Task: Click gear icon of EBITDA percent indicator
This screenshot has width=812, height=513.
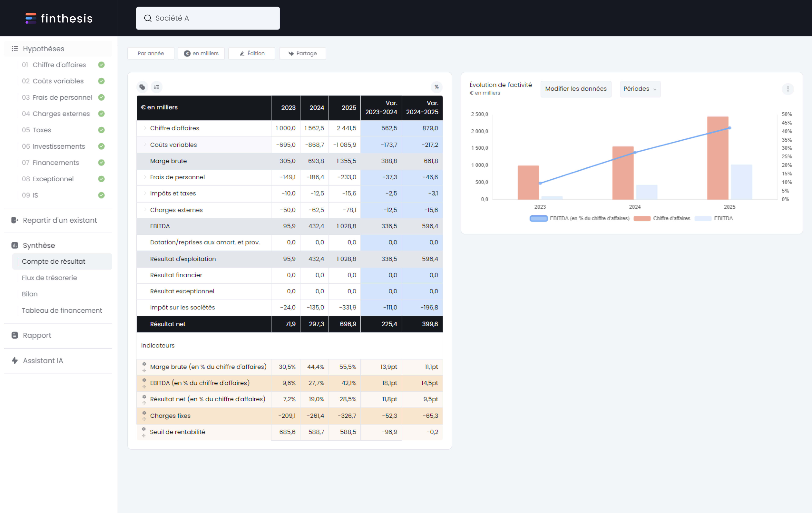Action: click(144, 380)
